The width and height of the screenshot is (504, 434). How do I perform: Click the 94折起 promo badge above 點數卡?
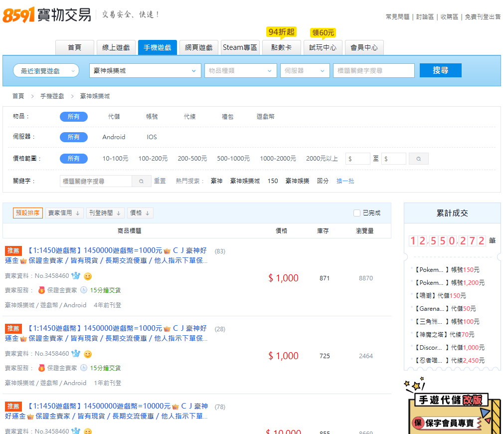pyautogui.click(x=281, y=32)
